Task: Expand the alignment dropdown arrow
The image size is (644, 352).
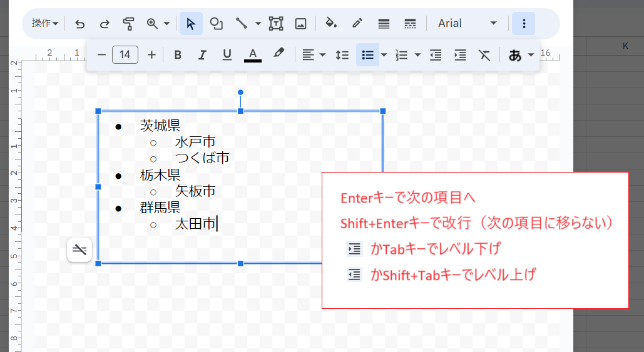Action: click(x=322, y=54)
